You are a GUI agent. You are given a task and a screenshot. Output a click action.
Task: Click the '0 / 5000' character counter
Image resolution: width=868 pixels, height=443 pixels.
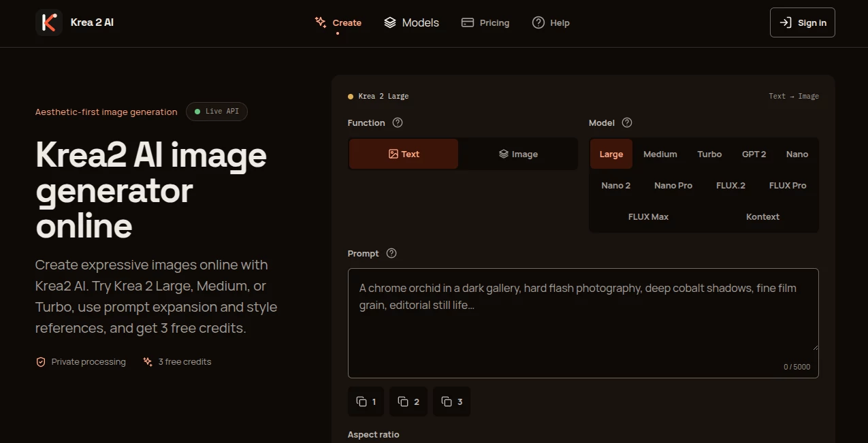pos(797,367)
